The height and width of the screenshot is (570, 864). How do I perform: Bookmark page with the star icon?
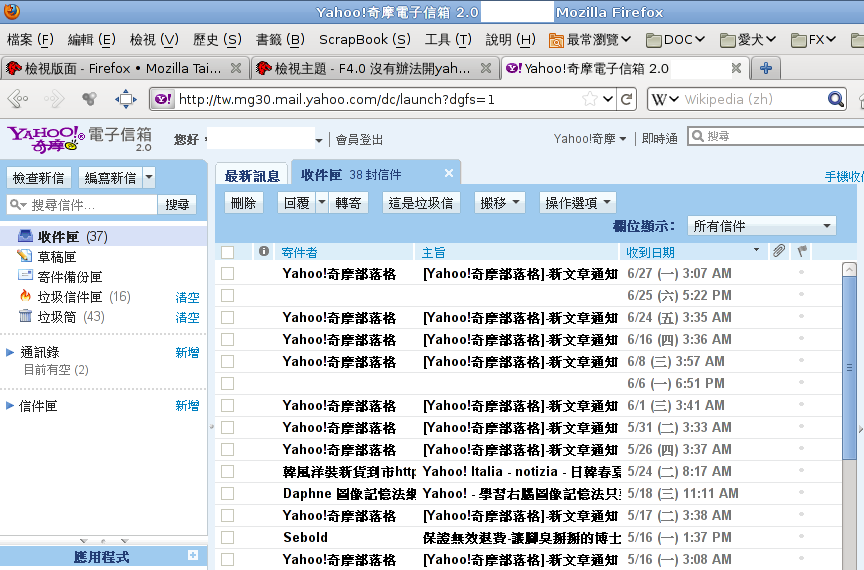pos(591,99)
